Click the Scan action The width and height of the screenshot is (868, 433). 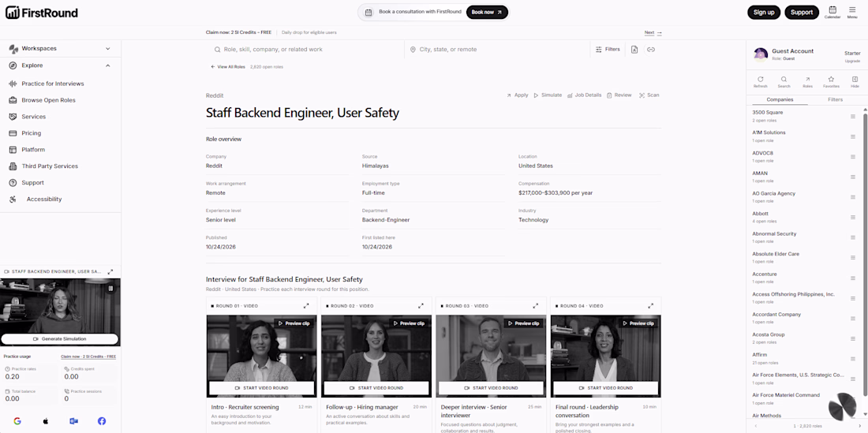click(649, 95)
